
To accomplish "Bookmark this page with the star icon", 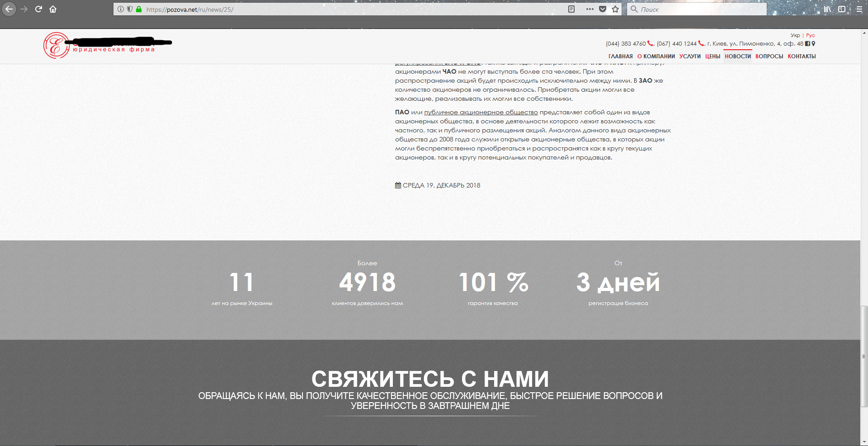I will [615, 9].
